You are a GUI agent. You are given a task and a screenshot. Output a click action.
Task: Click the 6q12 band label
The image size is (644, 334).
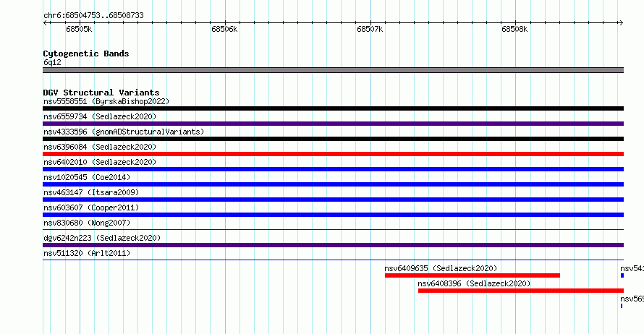coord(52,62)
